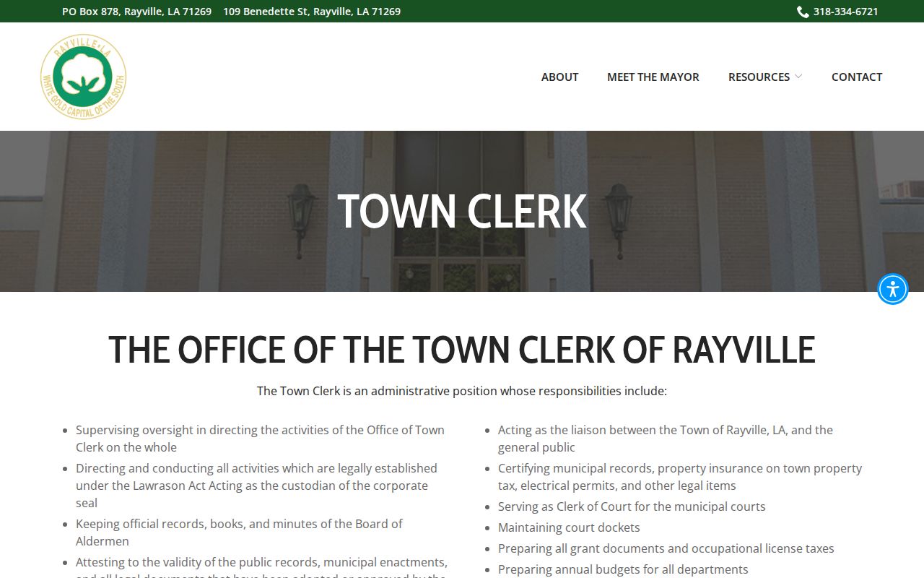This screenshot has width=924, height=578.
Task: Open the About menu item
Action: pyautogui.click(x=559, y=77)
